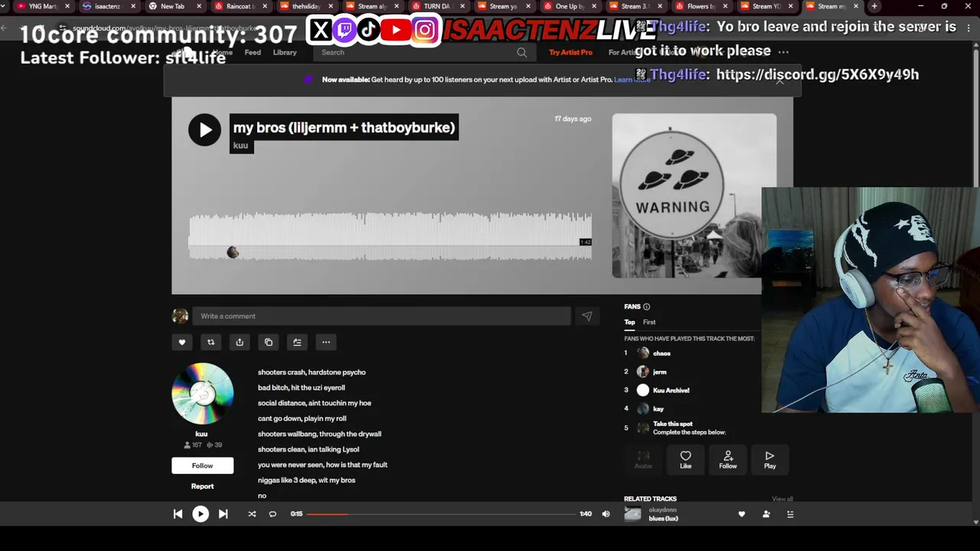Toggle shuffle in the bottom player
This screenshot has height=551, width=980.
point(252,514)
